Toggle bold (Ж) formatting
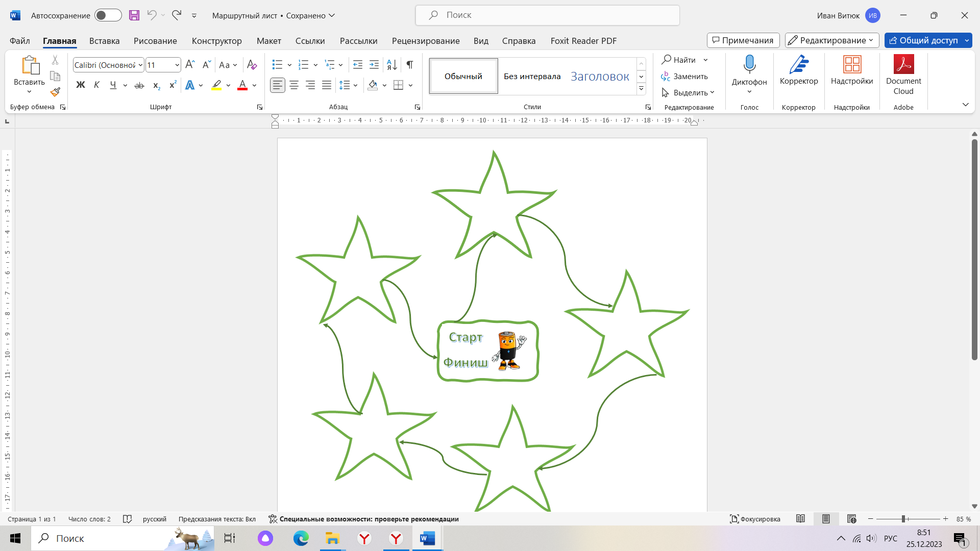 [x=81, y=86]
